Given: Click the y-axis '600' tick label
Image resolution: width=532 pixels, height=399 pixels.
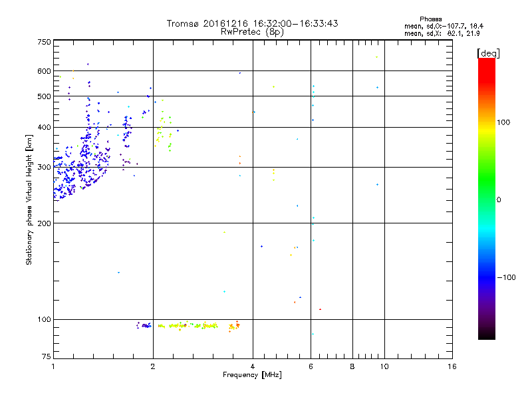Looking at the screenshot, I should 44,71.
